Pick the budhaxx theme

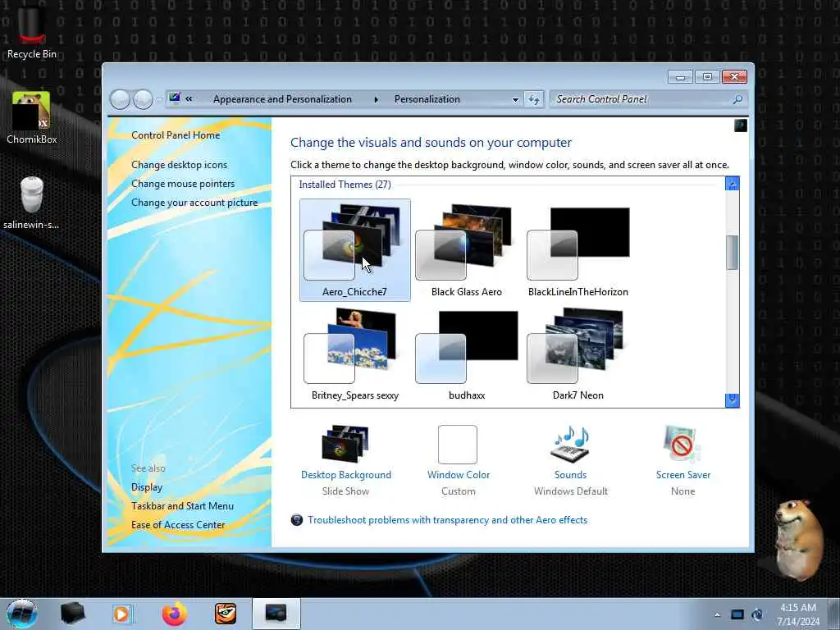tap(466, 354)
